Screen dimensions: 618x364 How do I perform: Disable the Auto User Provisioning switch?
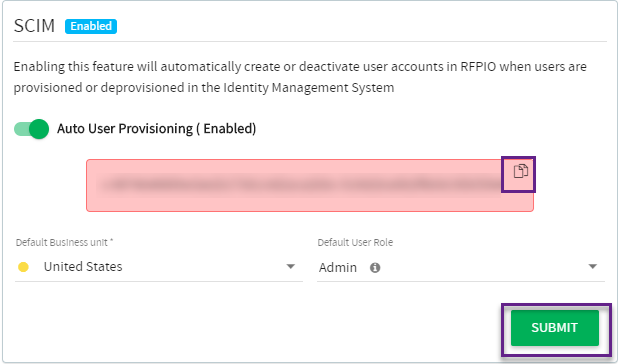31,129
